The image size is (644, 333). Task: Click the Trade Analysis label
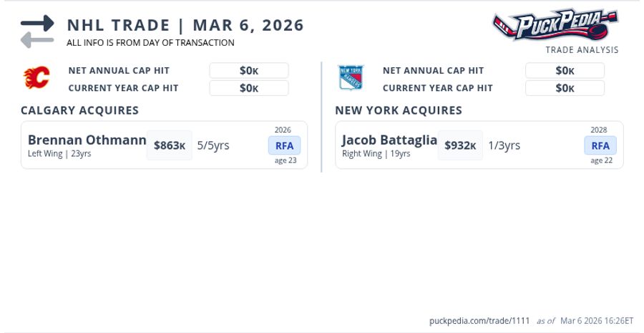click(582, 50)
